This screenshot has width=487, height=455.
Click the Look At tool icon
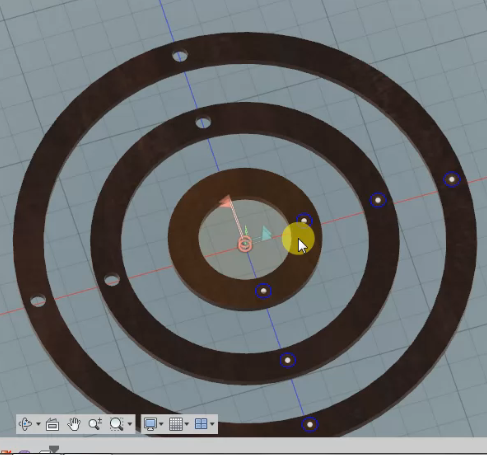[52, 424]
